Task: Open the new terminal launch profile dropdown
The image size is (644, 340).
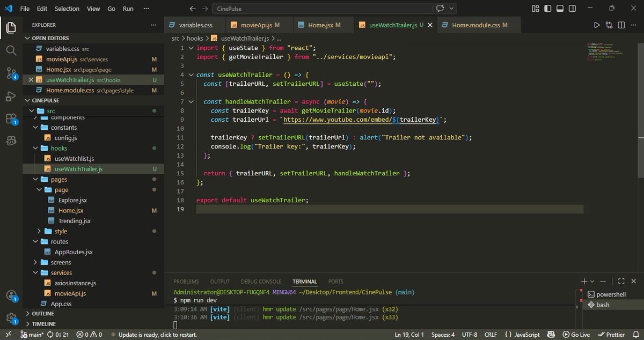Action: [x=592, y=281]
